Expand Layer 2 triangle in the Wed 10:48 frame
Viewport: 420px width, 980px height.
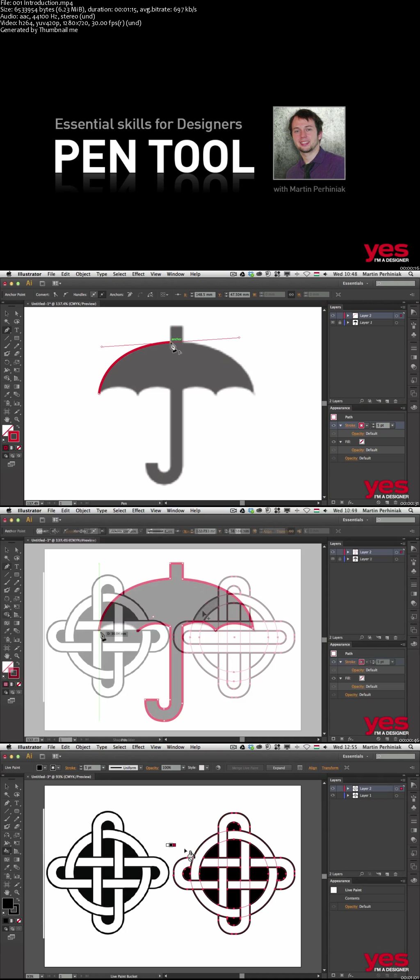pyautogui.click(x=348, y=316)
